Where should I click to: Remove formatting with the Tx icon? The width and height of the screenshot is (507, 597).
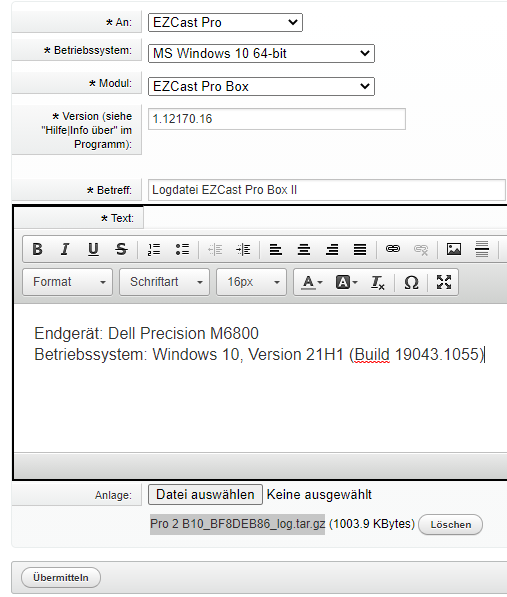coord(378,282)
